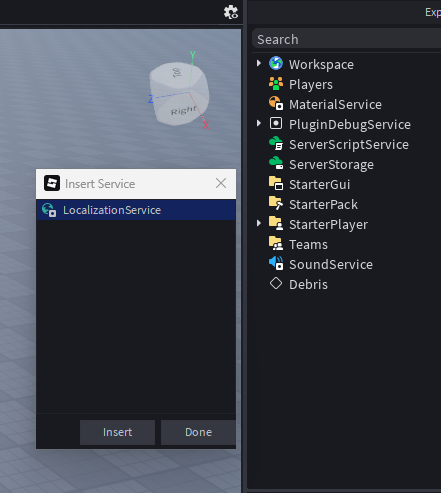Select ServerStorage in the Explorer
Image resolution: width=441 pixels, height=493 pixels.
(331, 164)
